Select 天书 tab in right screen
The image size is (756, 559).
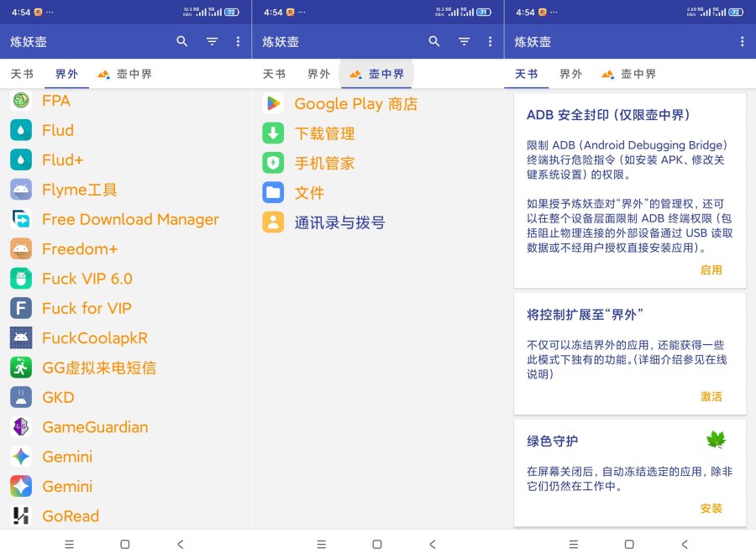pos(527,74)
